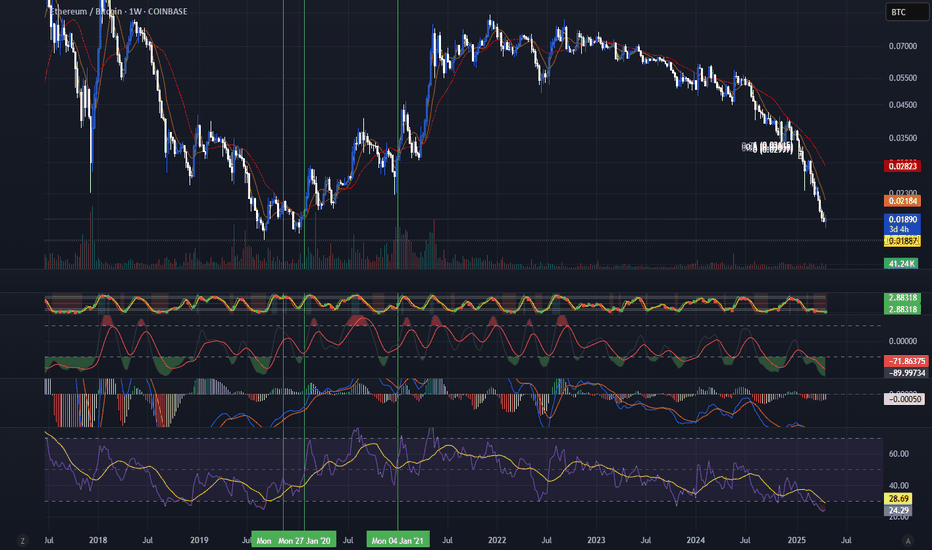Click the 2022 time axis label
The width and height of the screenshot is (932, 550).
[x=497, y=540]
